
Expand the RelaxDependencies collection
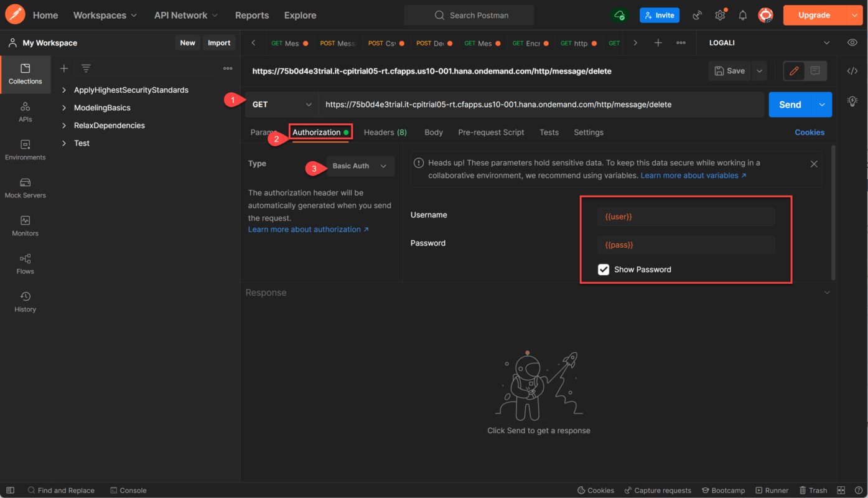[x=64, y=125]
